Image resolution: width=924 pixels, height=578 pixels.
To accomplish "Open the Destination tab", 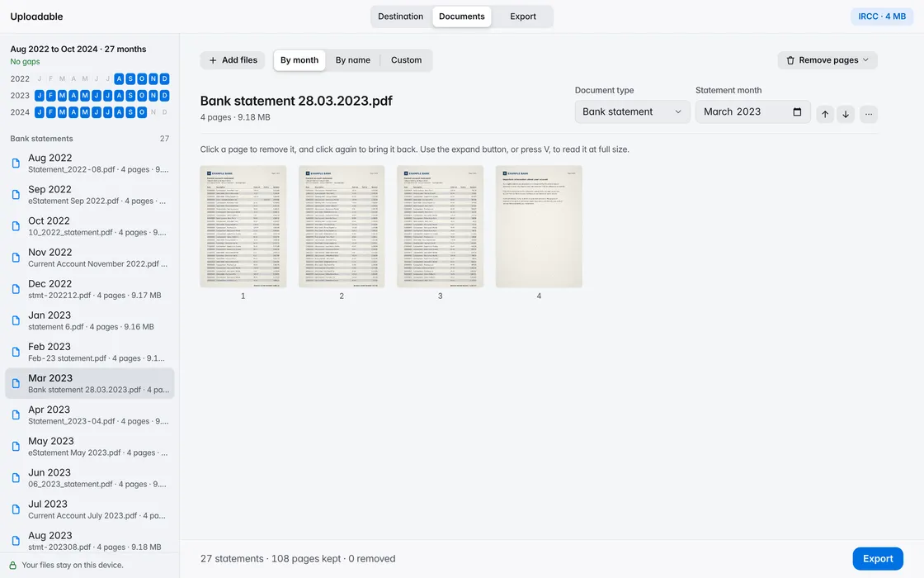I will 400,17.
